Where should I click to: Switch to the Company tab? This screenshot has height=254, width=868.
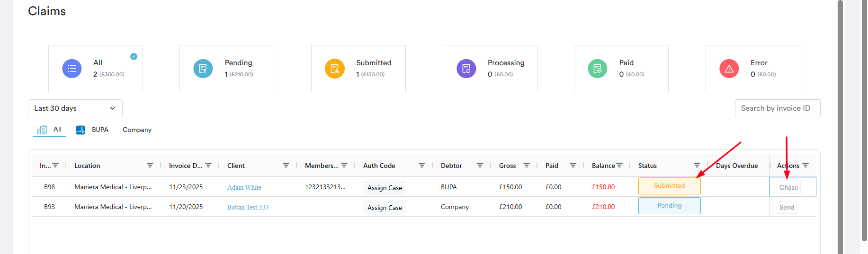pos(137,130)
